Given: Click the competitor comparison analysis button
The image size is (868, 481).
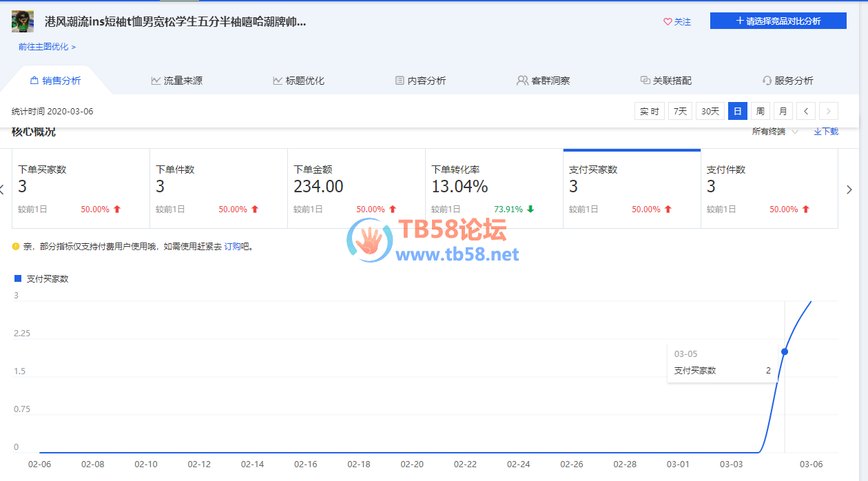Looking at the screenshot, I should pos(778,21).
